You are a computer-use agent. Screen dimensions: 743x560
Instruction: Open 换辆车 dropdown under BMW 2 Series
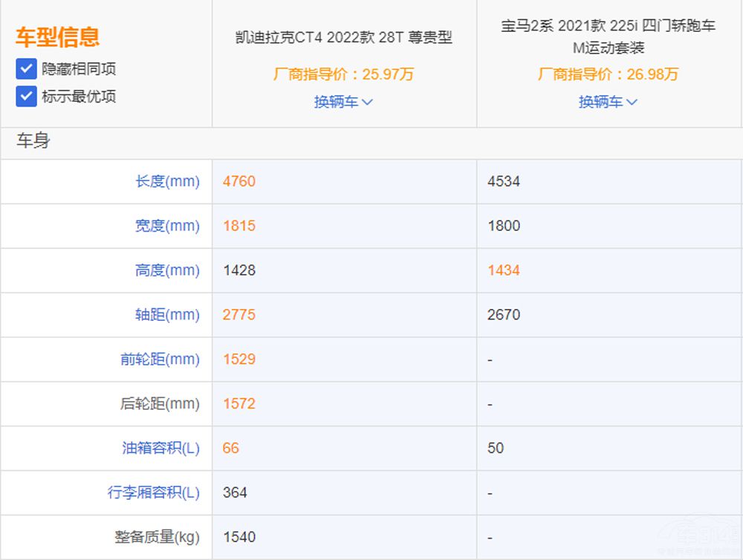coord(608,102)
